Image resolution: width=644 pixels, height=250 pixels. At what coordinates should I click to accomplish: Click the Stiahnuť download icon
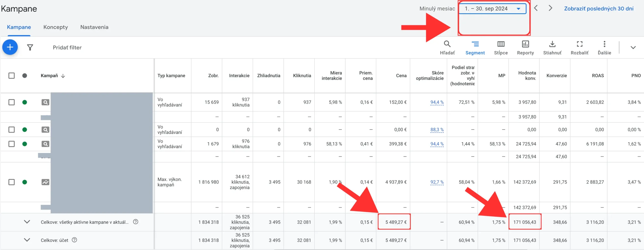click(x=552, y=44)
